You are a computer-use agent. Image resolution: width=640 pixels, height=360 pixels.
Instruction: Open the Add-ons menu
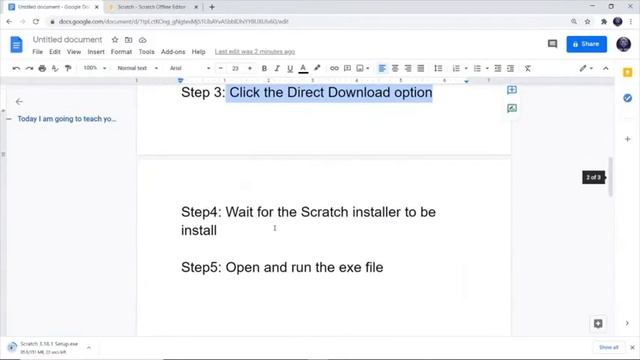[173, 52]
